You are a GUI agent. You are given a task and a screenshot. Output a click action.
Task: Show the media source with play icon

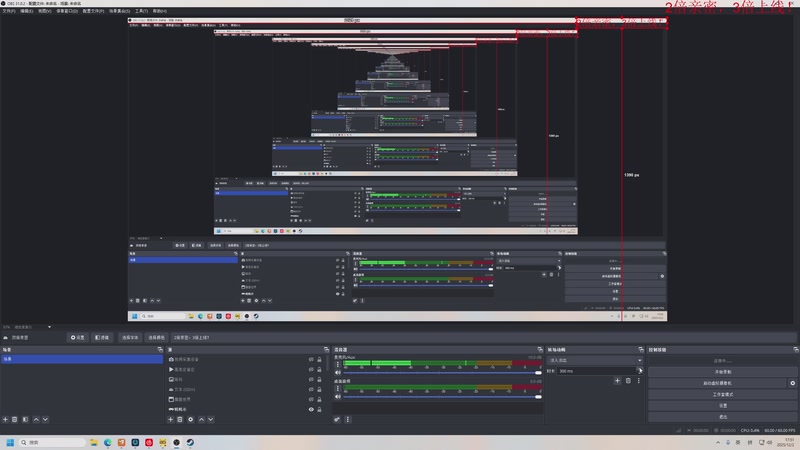(x=311, y=369)
